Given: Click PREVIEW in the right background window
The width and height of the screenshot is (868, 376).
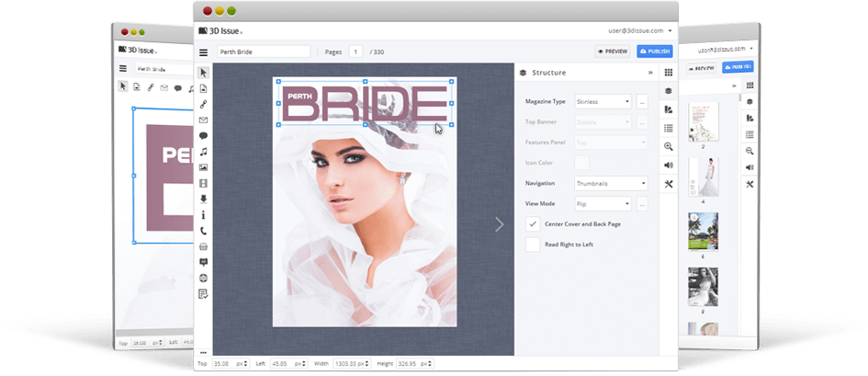Looking at the screenshot, I should click(x=702, y=69).
